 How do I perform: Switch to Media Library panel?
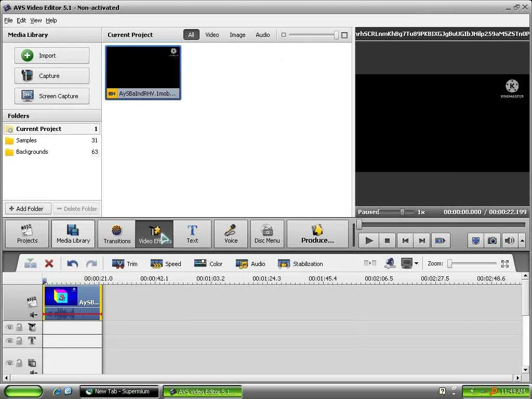pyautogui.click(x=73, y=234)
